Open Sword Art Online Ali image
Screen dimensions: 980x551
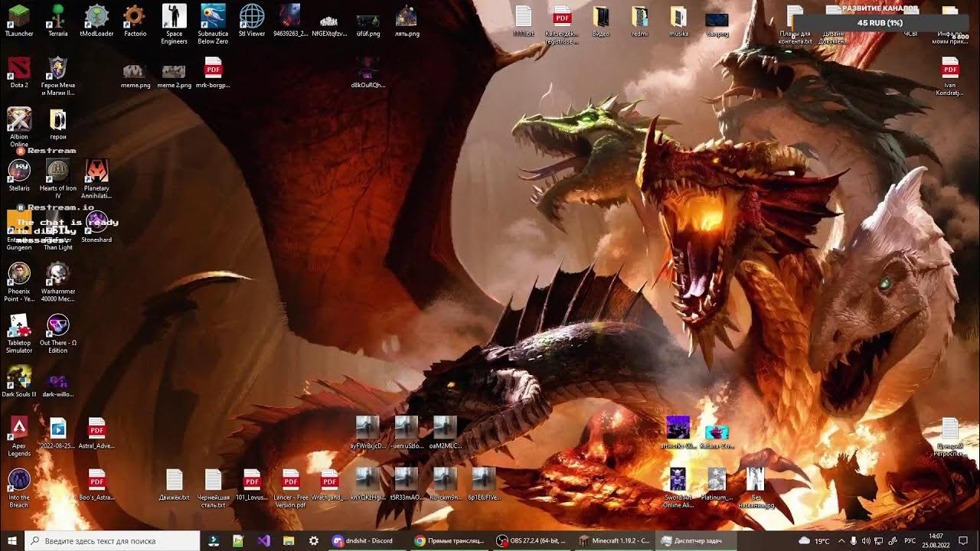coord(678,487)
